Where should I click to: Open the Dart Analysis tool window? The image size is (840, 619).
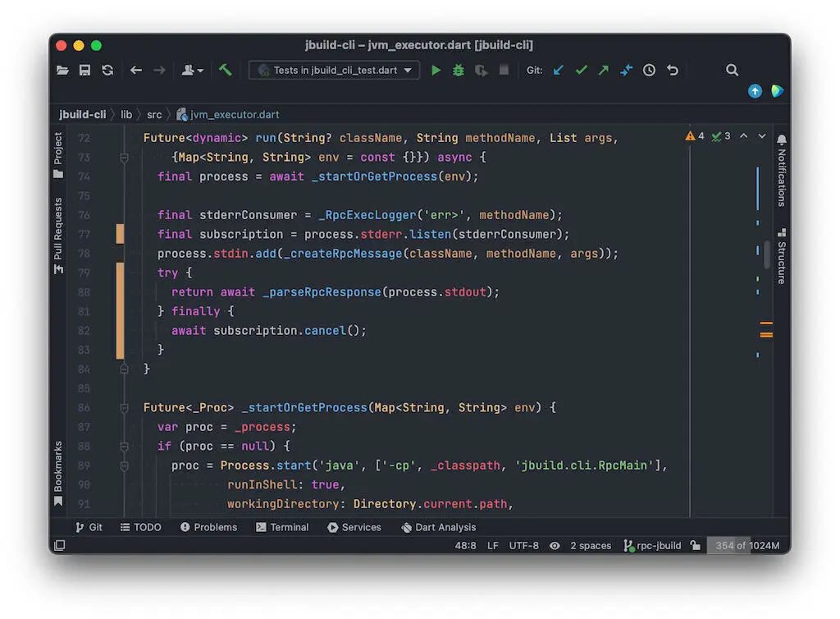point(438,527)
